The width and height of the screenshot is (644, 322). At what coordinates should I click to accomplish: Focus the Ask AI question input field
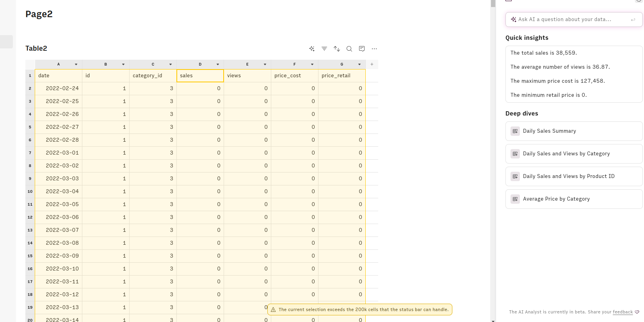(570, 20)
